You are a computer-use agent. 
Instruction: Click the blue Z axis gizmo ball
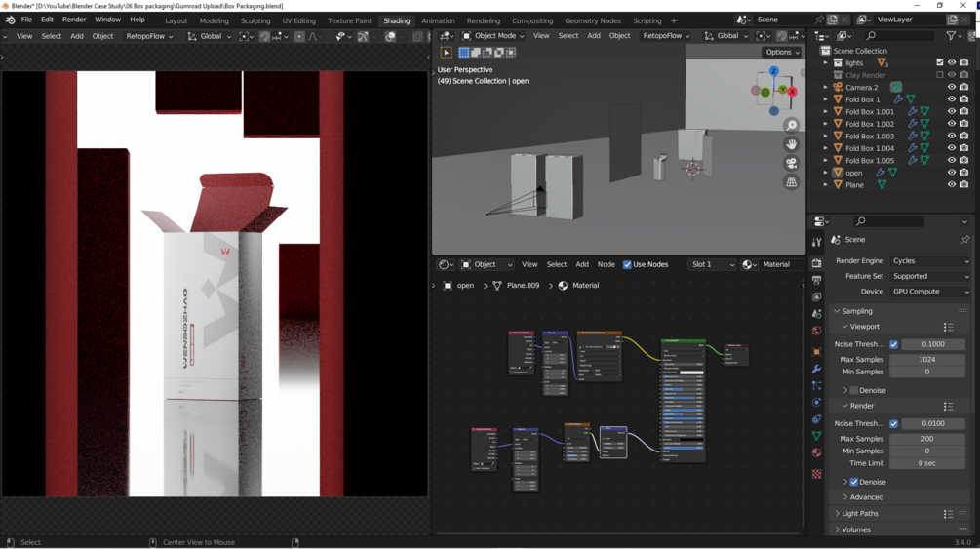coord(773,71)
